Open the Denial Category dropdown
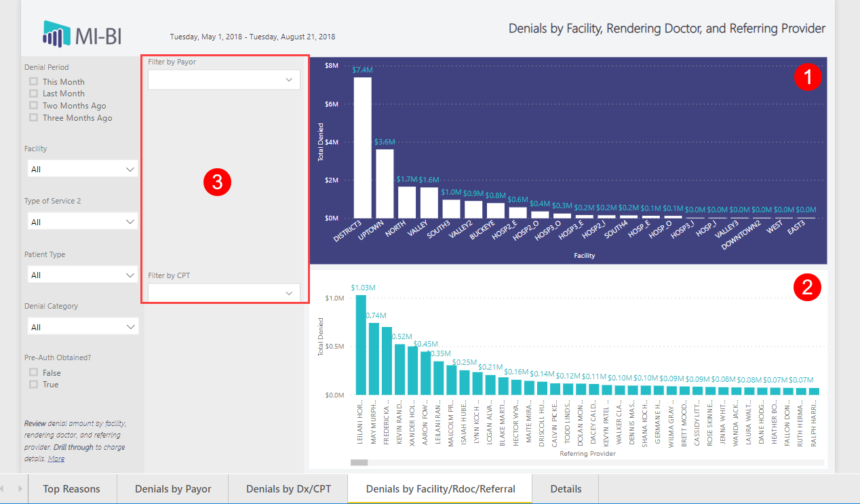Screen dimensions: 860x504 click(82, 327)
